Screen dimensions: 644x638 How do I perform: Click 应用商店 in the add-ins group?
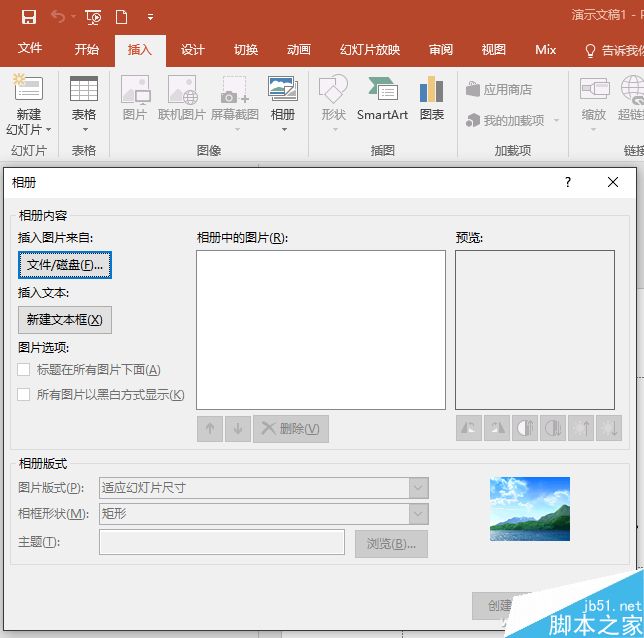tap(499, 89)
